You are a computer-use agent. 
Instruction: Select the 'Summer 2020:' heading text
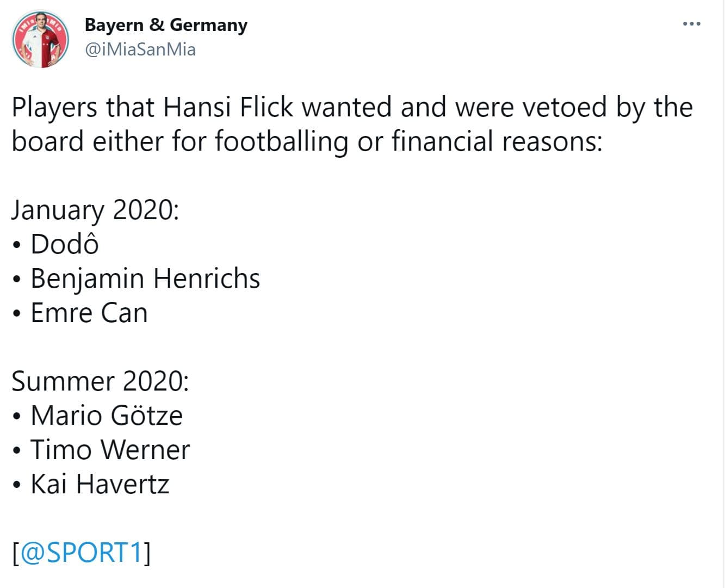tap(100, 381)
